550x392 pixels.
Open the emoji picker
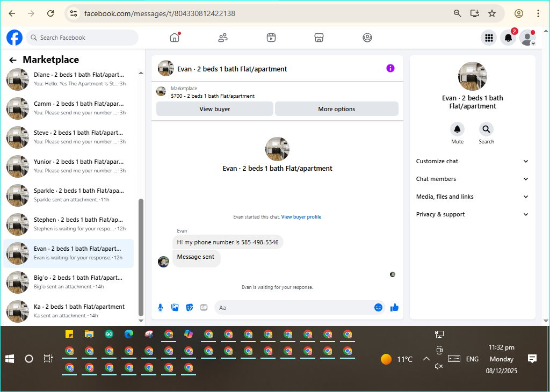pos(378,308)
